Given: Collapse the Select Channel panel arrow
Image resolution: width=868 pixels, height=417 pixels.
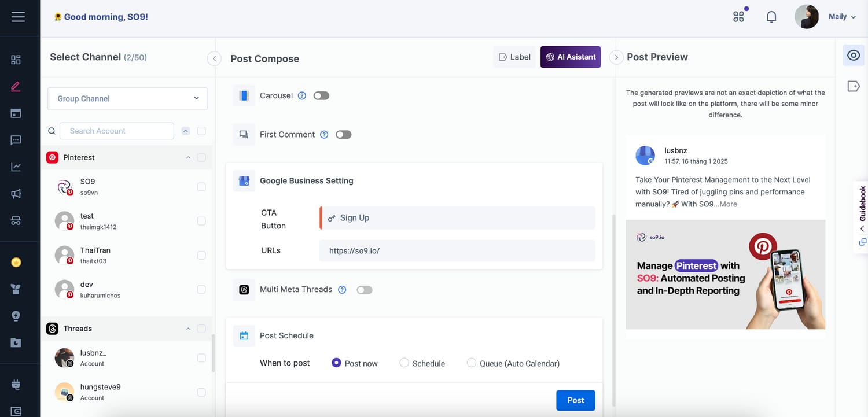Looking at the screenshot, I should [x=214, y=58].
